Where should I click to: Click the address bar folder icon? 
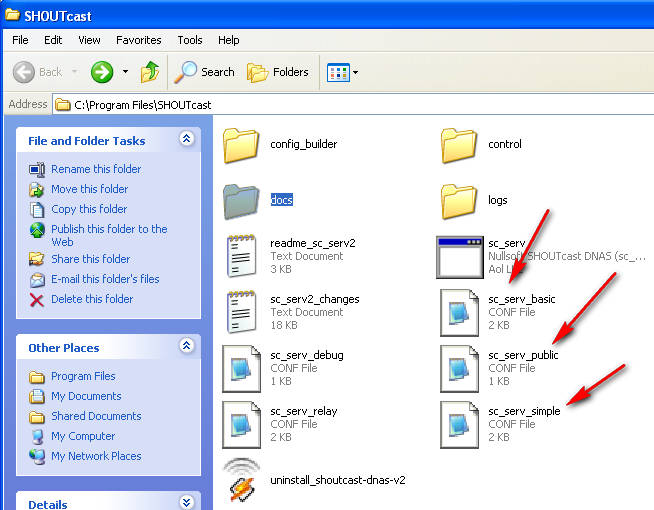[63, 104]
